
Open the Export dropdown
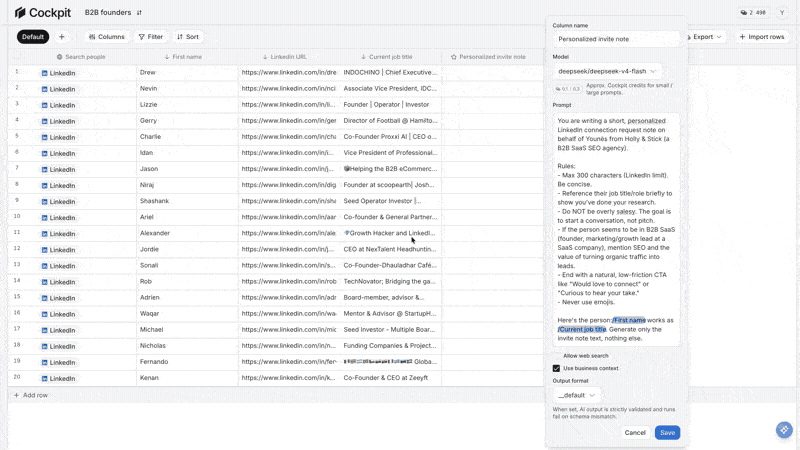pyautogui.click(x=706, y=37)
